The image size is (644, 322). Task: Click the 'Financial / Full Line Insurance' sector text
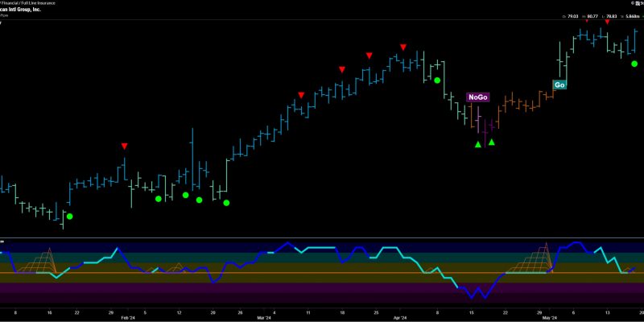click(x=28, y=3)
